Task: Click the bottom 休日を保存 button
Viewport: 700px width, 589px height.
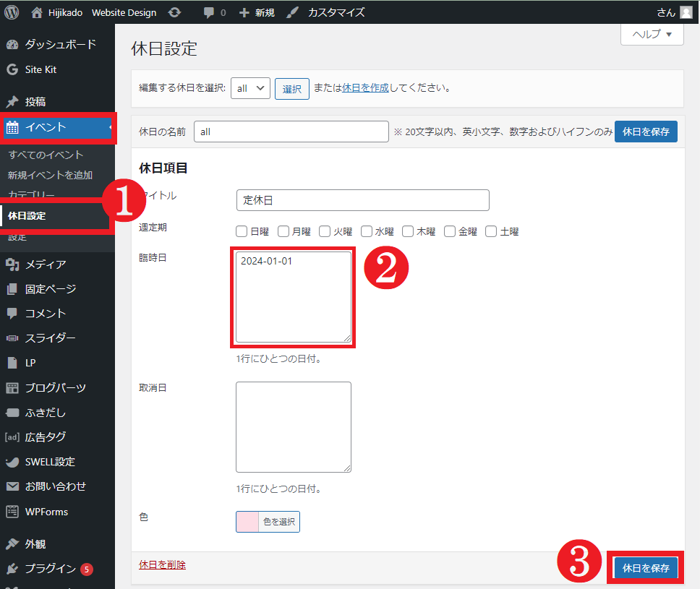Action: click(x=646, y=568)
